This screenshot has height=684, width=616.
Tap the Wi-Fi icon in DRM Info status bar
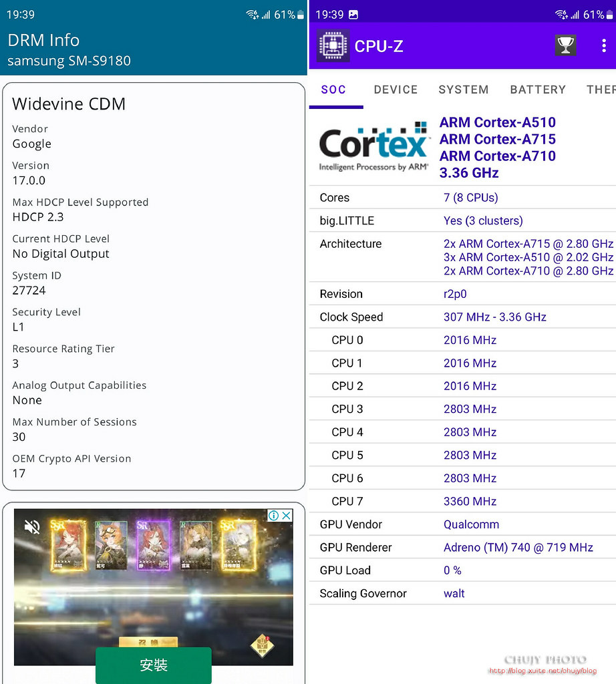(252, 15)
